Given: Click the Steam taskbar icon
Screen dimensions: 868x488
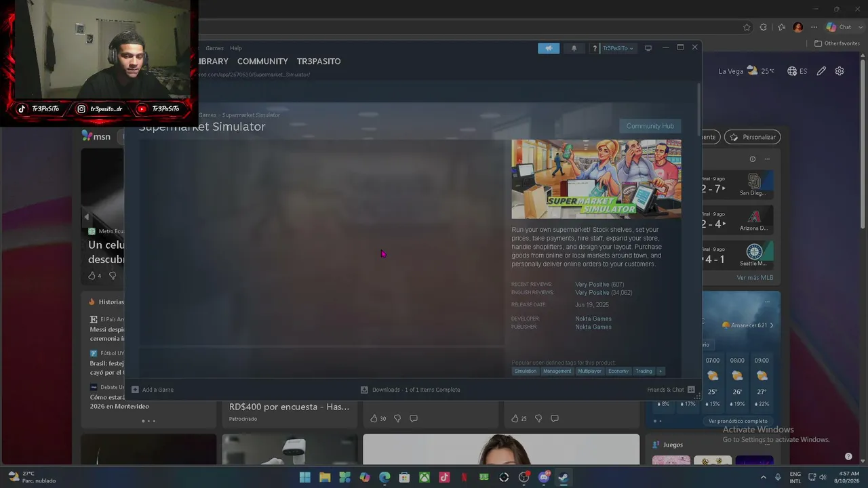Looking at the screenshot, I should (x=563, y=477).
